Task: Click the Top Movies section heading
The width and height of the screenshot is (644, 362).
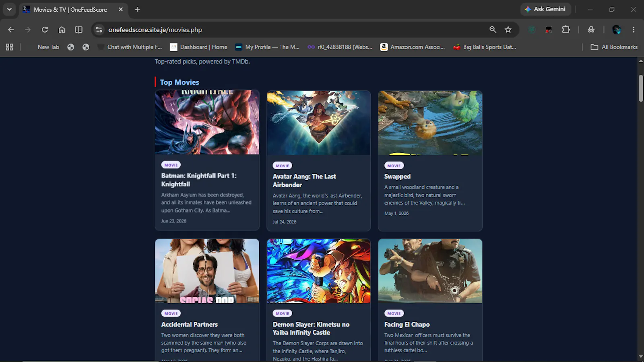Action: click(x=180, y=82)
